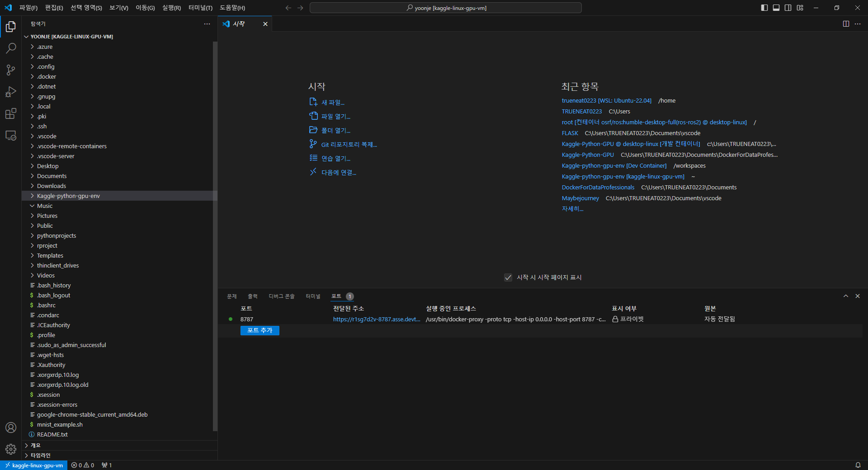Open the .xorgxrdp.10.log file

[x=119, y=375]
